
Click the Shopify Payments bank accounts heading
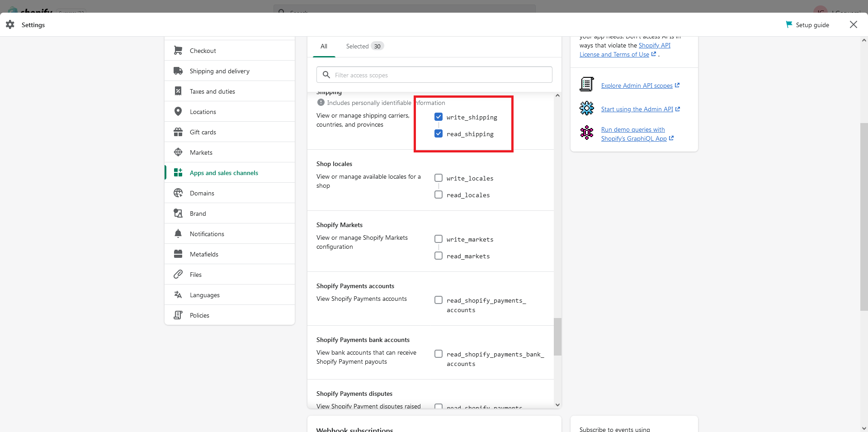[363, 340]
